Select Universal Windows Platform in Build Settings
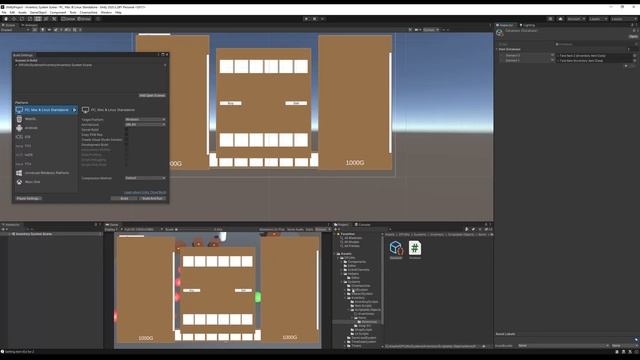This screenshot has height=360, width=640. click(x=46, y=173)
